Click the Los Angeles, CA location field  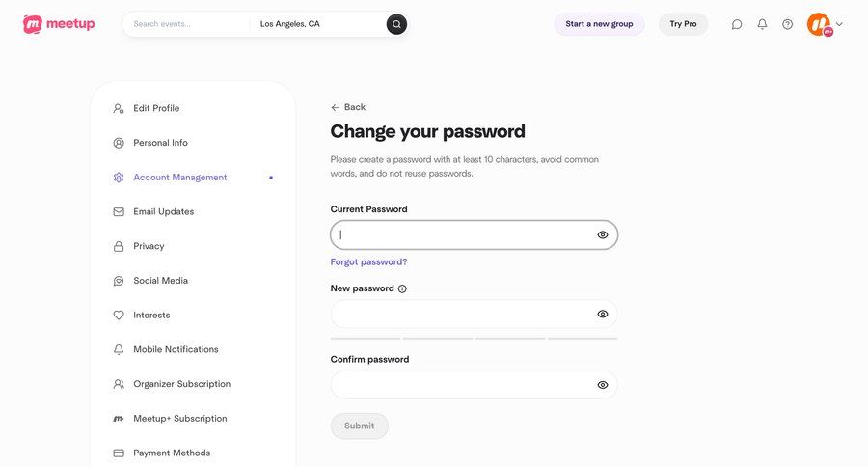[316, 24]
